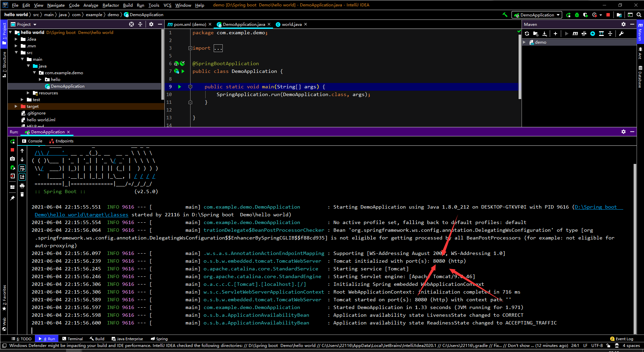644x352 pixels.
Task: Locate current file in Project tree
Action: [x=131, y=24]
